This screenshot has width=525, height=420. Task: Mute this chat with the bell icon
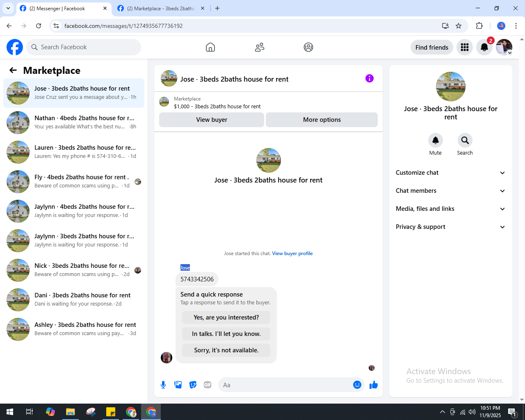(436, 140)
